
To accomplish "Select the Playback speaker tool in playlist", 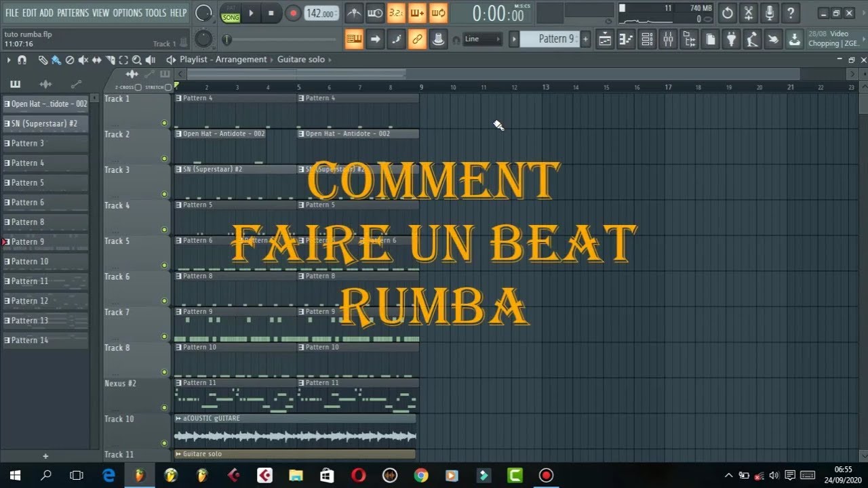I will click(x=151, y=60).
